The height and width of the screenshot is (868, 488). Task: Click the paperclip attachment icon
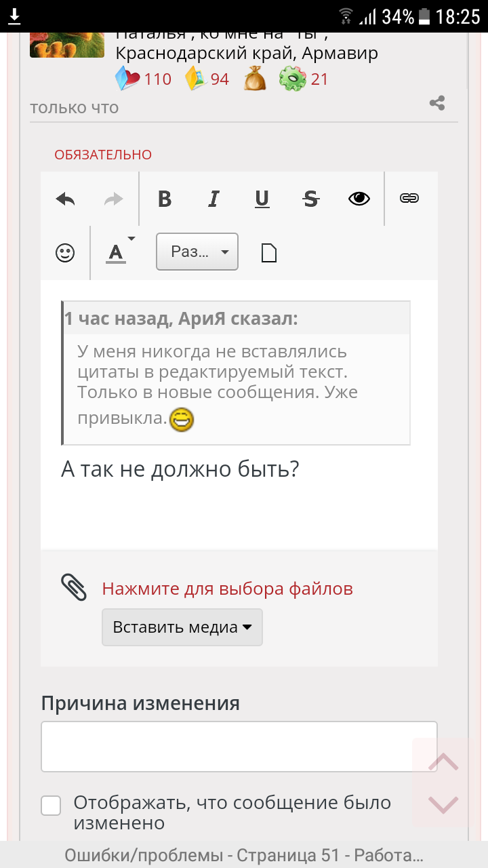(x=74, y=587)
